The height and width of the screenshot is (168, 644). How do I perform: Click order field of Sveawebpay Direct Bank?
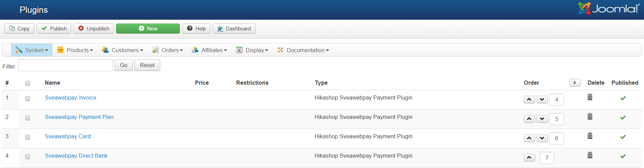(x=547, y=158)
